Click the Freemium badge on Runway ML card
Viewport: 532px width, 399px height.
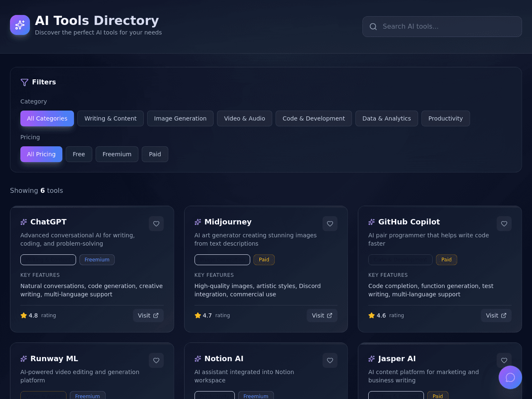87,396
